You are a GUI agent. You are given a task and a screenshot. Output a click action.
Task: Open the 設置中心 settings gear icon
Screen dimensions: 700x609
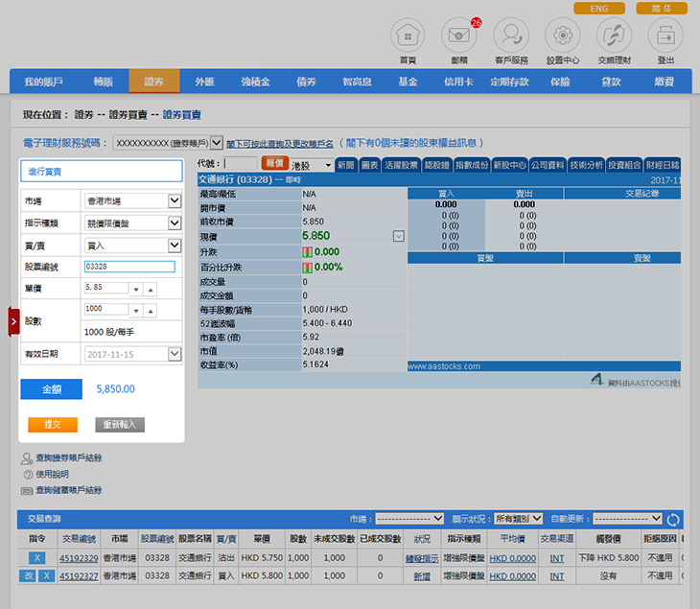(x=562, y=36)
